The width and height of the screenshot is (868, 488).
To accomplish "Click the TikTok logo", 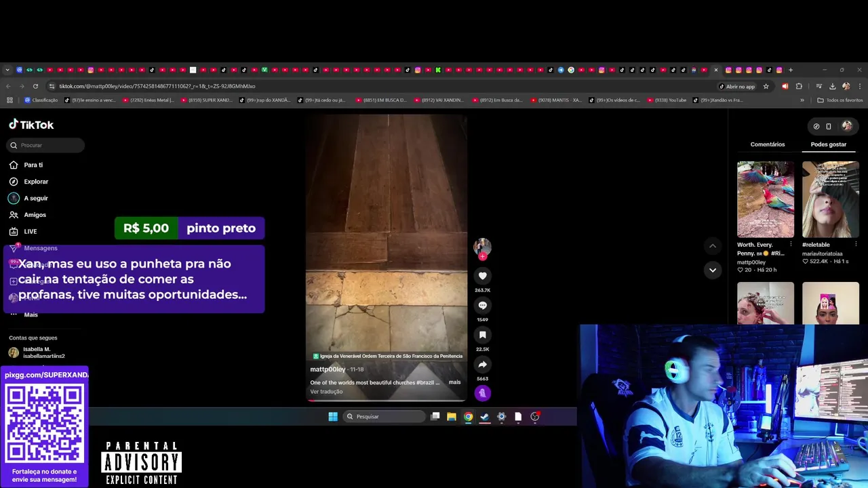I will coord(31,125).
